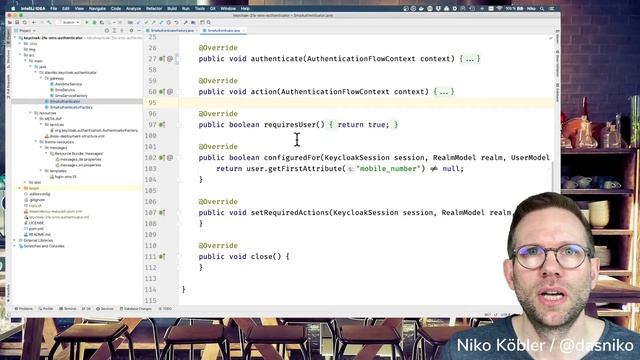Screen dimensions: 640x360
Task: Click the Search Everywhere magnifier icon
Action: [209, 22]
